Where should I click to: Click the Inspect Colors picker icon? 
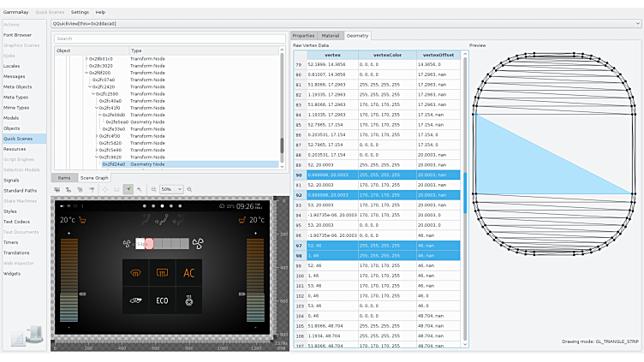140,188
